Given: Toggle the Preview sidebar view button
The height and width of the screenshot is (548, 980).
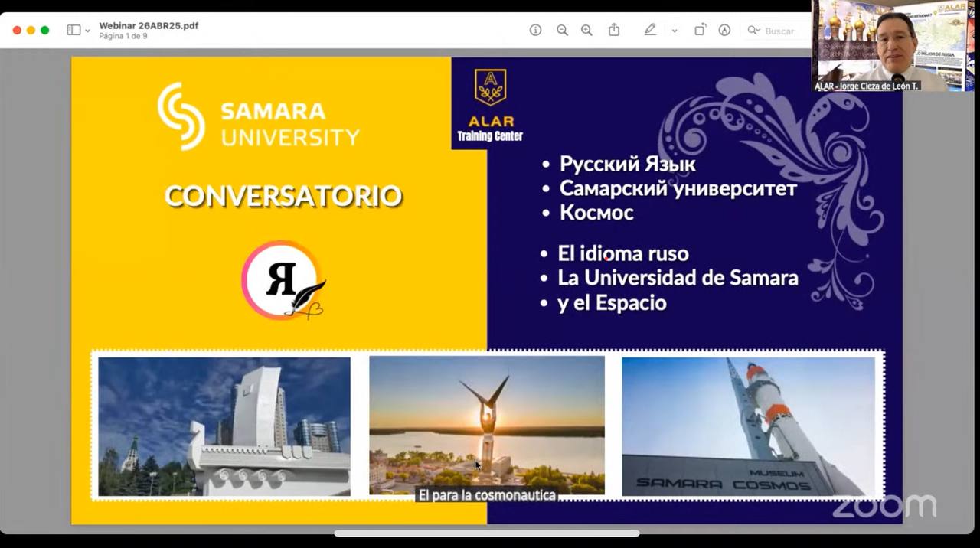Looking at the screenshot, I should (x=73, y=30).
